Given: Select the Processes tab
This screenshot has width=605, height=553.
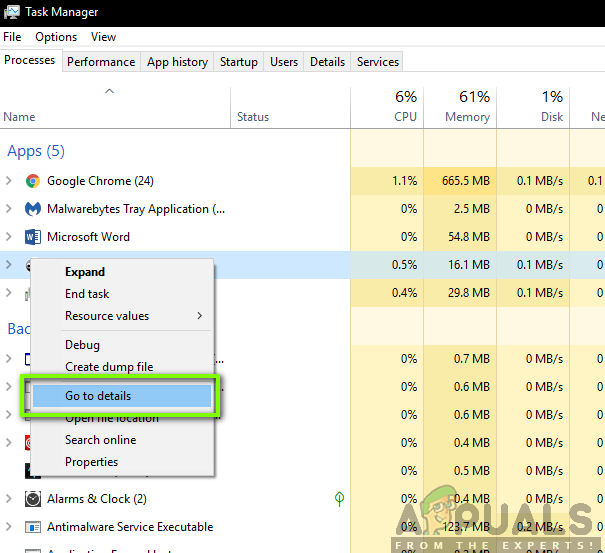Looking at the screenshot, I should tap(30, 60).
